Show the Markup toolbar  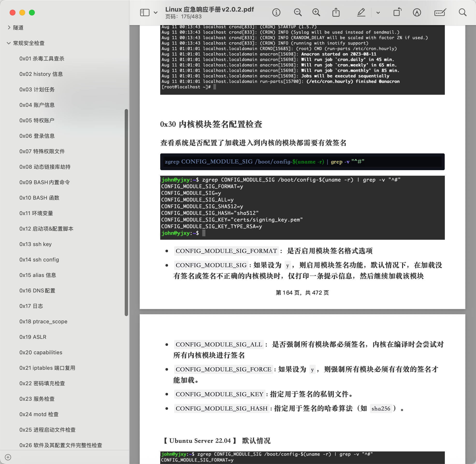click(x=417, y=12)
